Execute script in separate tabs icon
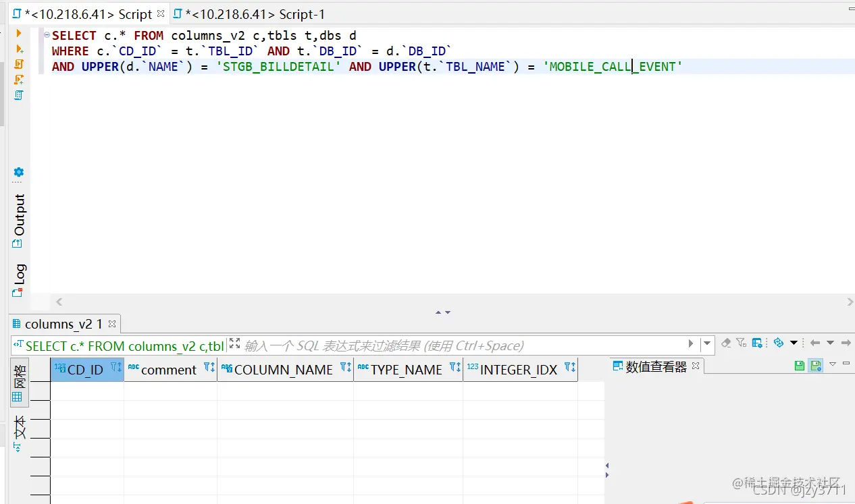The width and height of the screenshot is (855, 504). (x=19, y=80)
